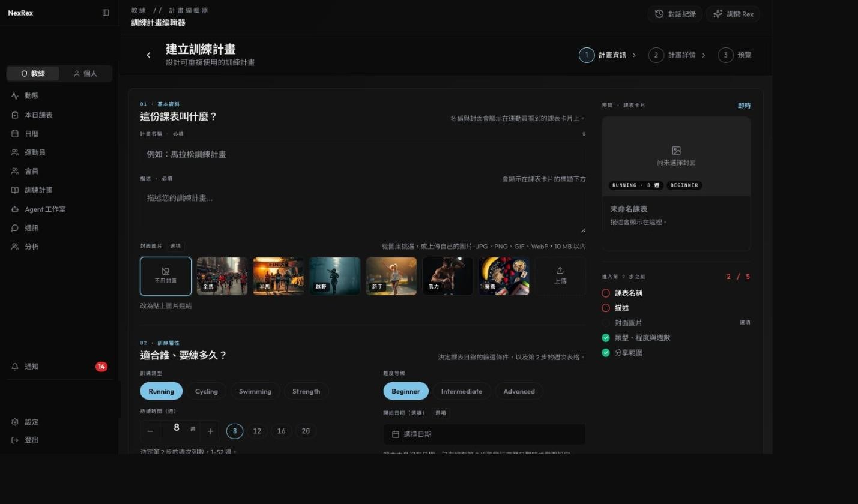
Task: Click the 教練 breadcrumb
Action: tap(139, 10)
